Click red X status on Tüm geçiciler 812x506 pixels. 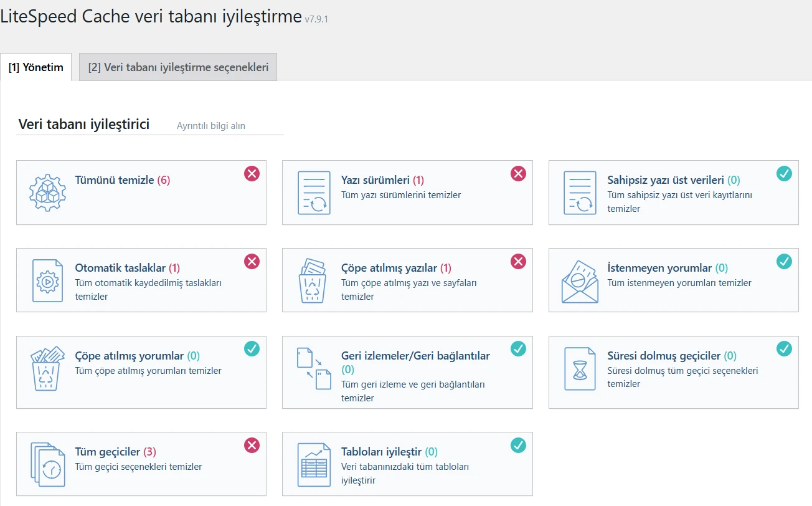coord(252,444)
